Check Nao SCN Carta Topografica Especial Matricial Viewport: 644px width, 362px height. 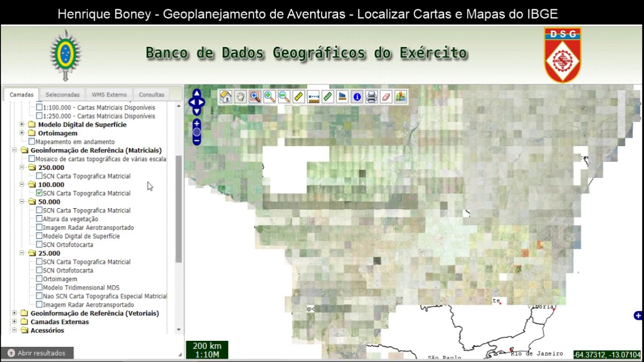(39, 296)
